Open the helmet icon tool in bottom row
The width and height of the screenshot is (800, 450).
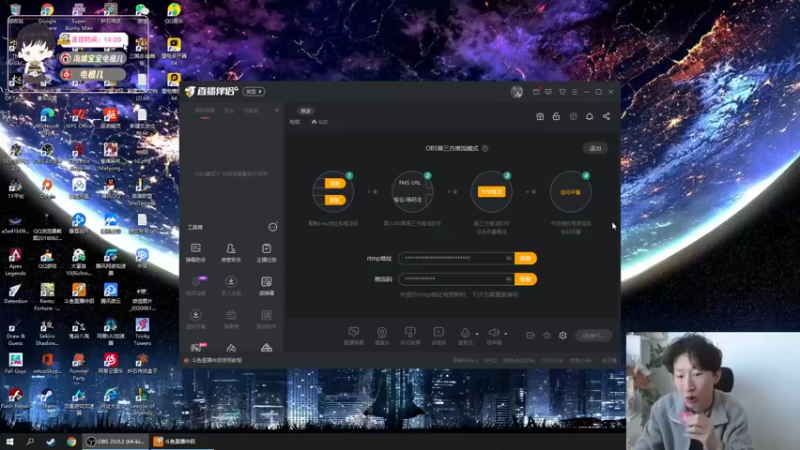click(266, 348)
